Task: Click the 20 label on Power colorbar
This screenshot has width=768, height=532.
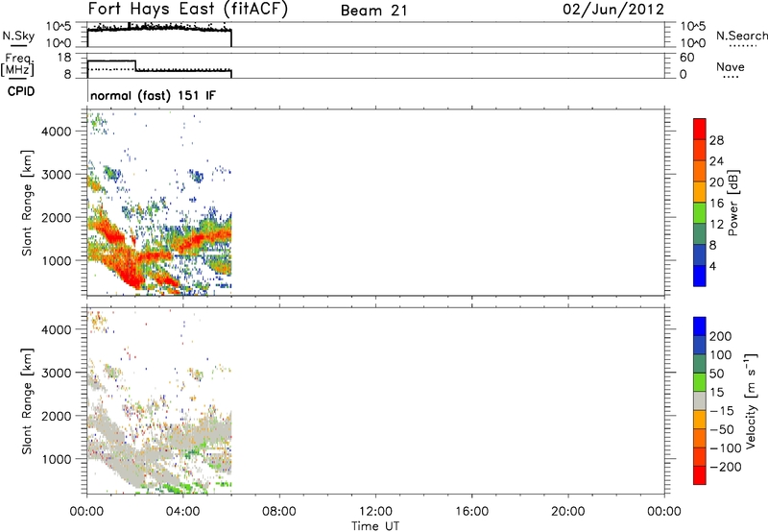Action: pos(716,182)
